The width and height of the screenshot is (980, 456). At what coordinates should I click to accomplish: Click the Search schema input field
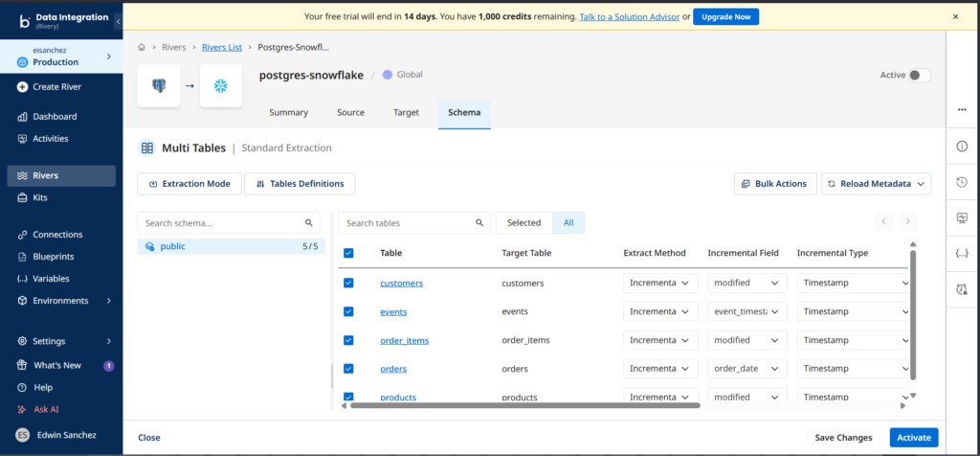pyautogui.click(x=229, y=222)
